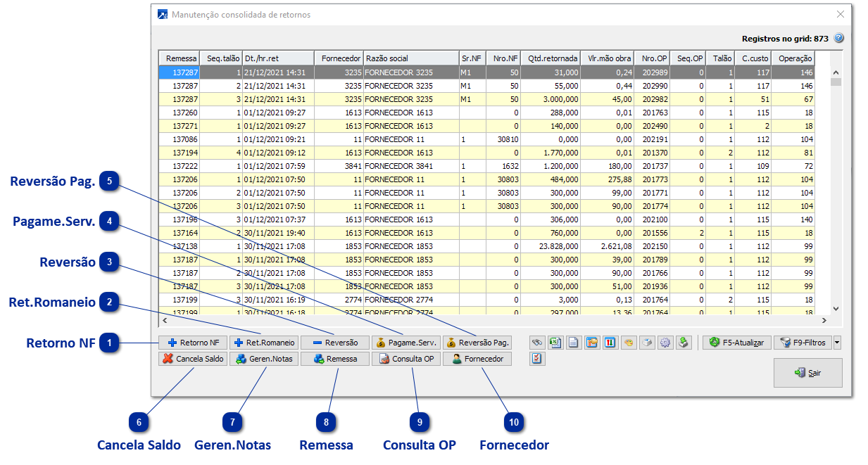Image resolution: width=868 pixels, height=465 pixels.
Task: Click the green download arrow icon
Action: coord(684,343)
